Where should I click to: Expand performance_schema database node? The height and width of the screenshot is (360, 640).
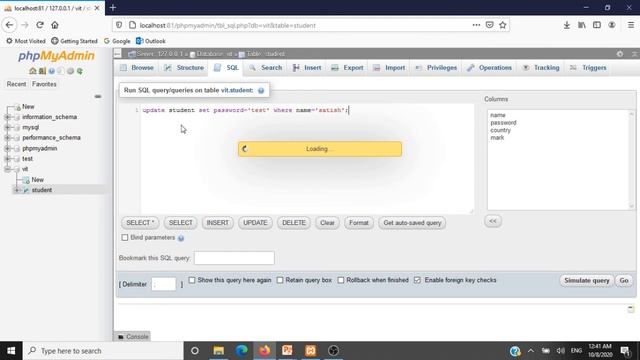(7, 138)
